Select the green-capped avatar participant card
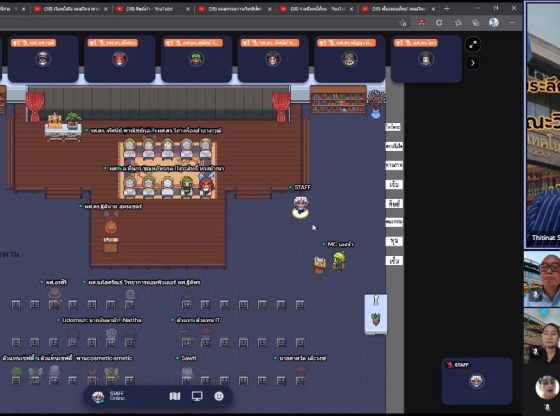The height and width of the screenshot is (416, 560). 196,59
